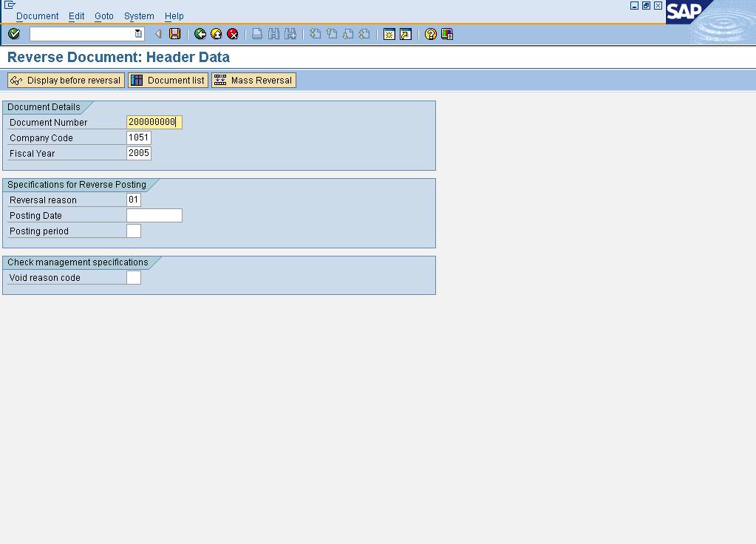This screenshot has width=756, height=544.
Task: Click the Document Number label
Action: click(48, 123)
